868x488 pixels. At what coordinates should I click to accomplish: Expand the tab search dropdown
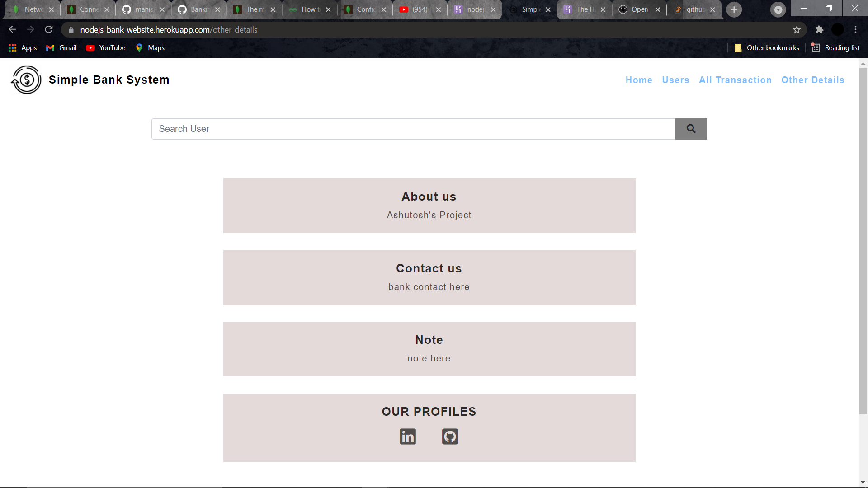tap(778, 9)
